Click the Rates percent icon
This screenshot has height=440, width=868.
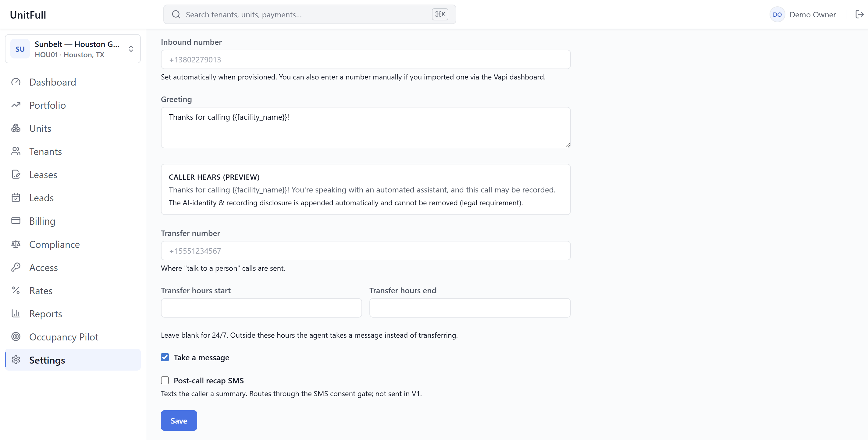(x=16, y=290)
